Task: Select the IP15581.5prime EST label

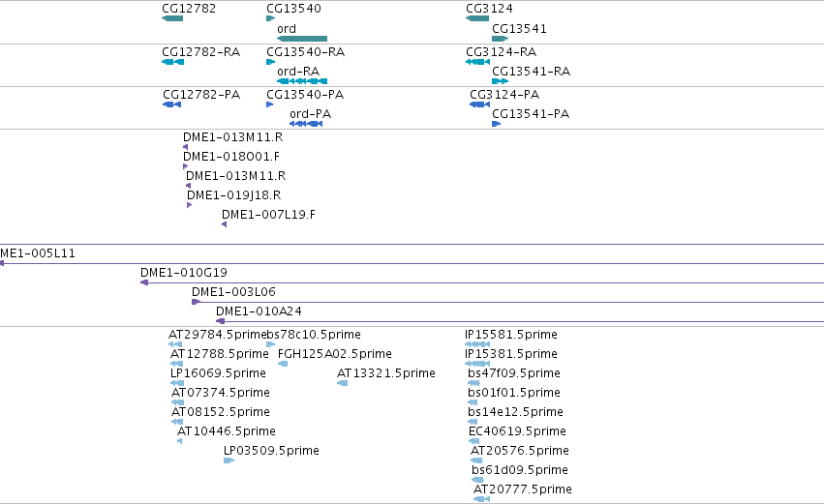Action: coord(511,335)
